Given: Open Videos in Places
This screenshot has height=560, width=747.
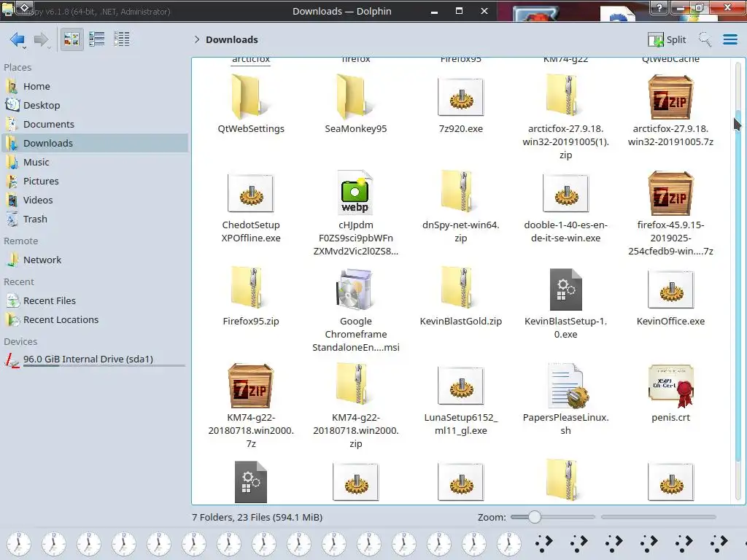Looking at the screenshot, I should click(94, 201).
